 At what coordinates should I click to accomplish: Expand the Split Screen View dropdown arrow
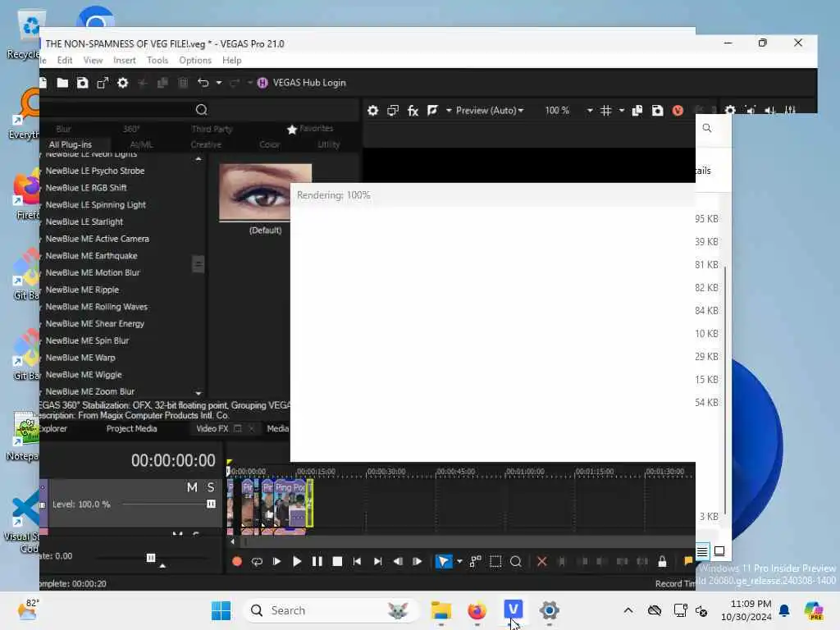click(449, 111)
